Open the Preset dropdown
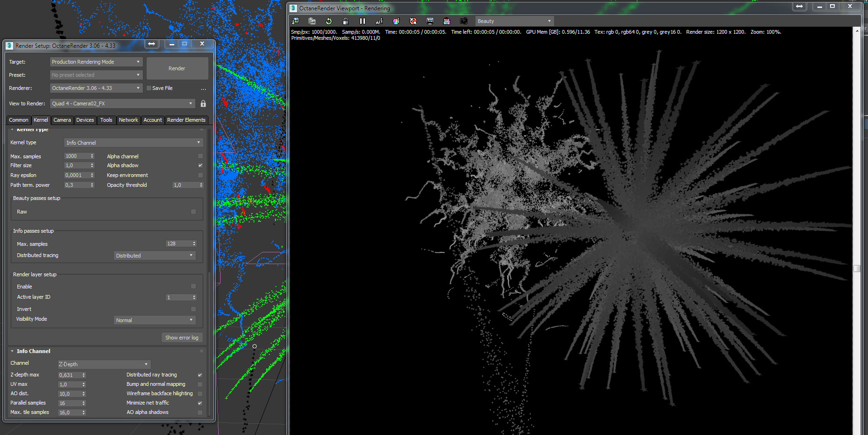The height and width of the screenshot is (435, 868). (96, 75)
